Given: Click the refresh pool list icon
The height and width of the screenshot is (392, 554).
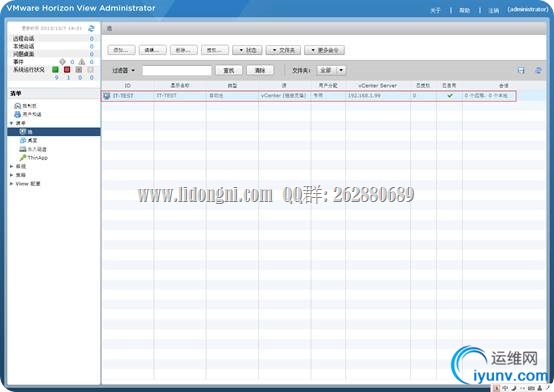Looking at the screenshot, I should pos(538,70).
